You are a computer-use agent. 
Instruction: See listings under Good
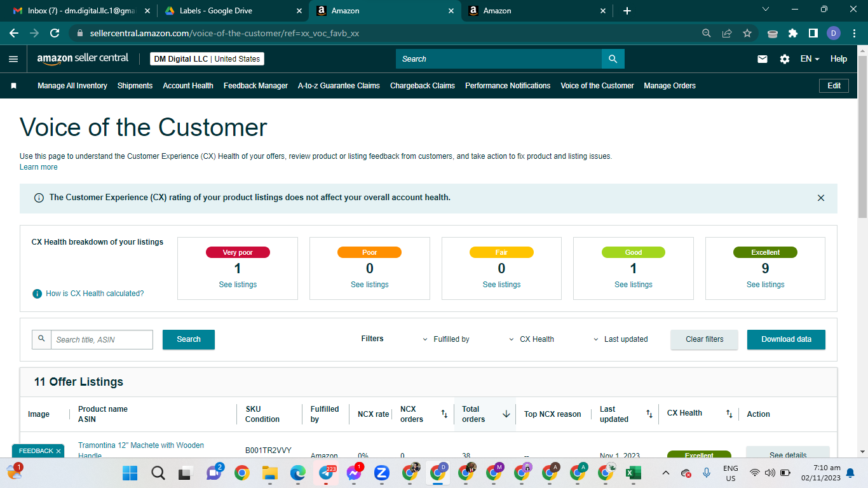tap(634, 285)
